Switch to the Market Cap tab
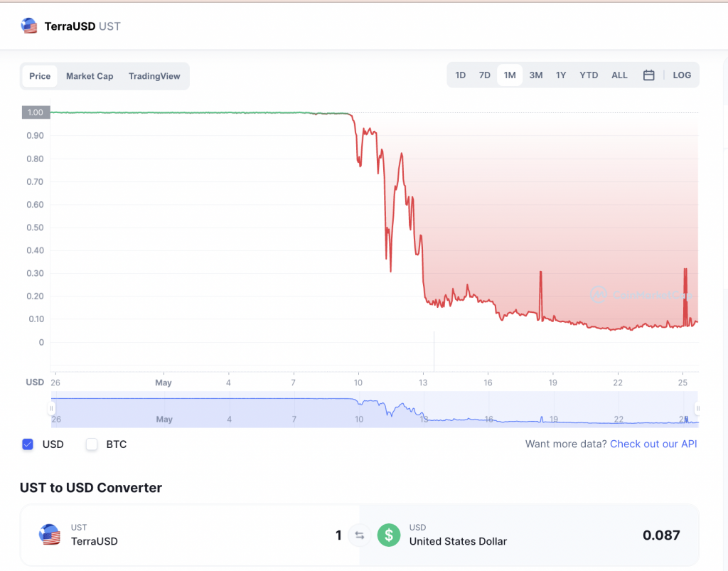The height and width of the screenshot is (571, 728). [90, 76]
